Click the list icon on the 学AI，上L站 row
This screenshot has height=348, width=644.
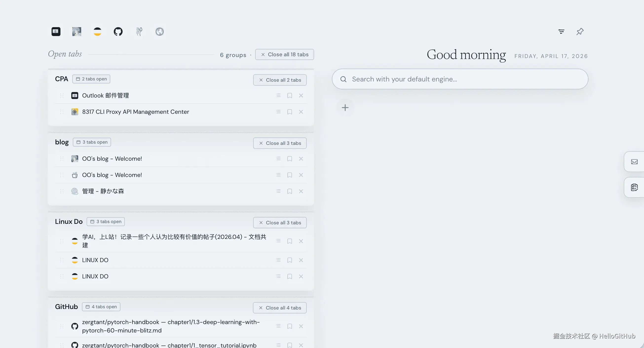tap(278, 241)
